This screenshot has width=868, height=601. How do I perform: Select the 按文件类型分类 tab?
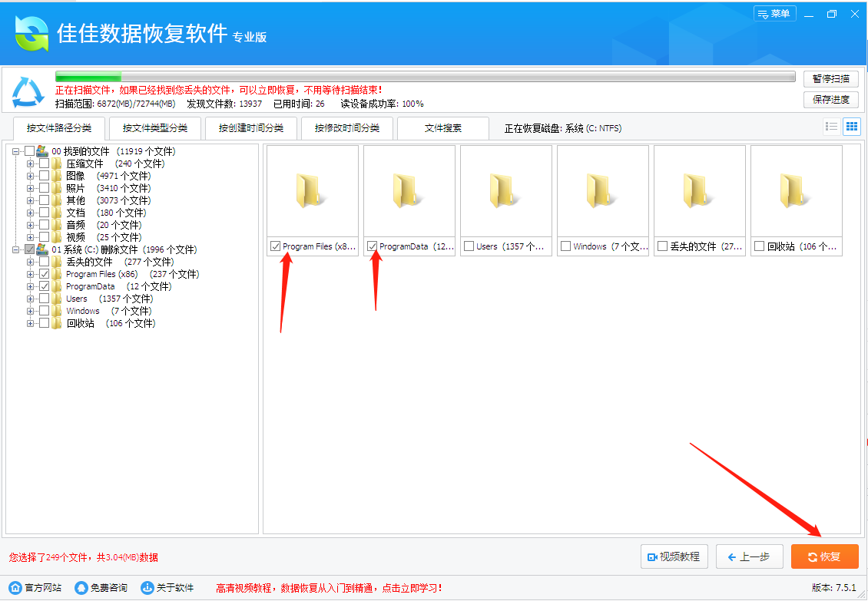click(x=155, y=128)
